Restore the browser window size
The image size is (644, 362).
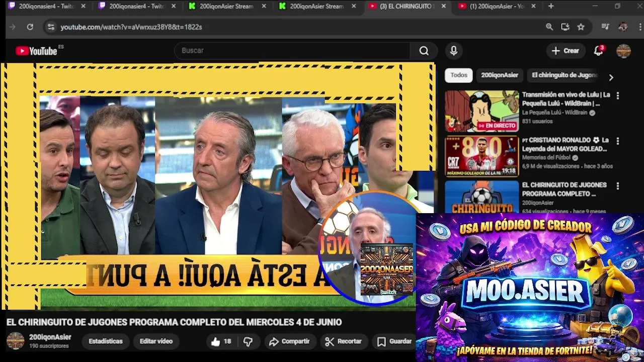click(x=617, y=6)
